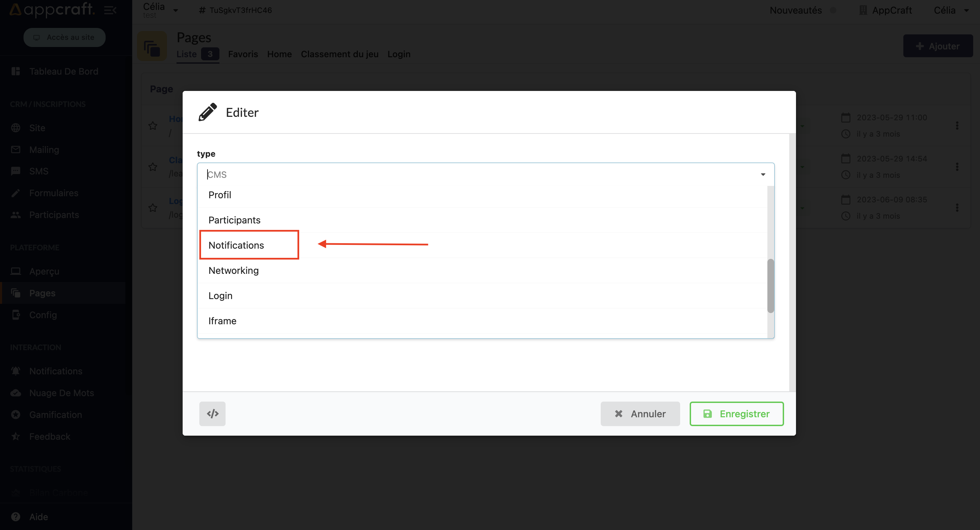Viewport: 980px width, 530px height.
Task: Click the Enregistrer button
Action: (x=736, y=414)
